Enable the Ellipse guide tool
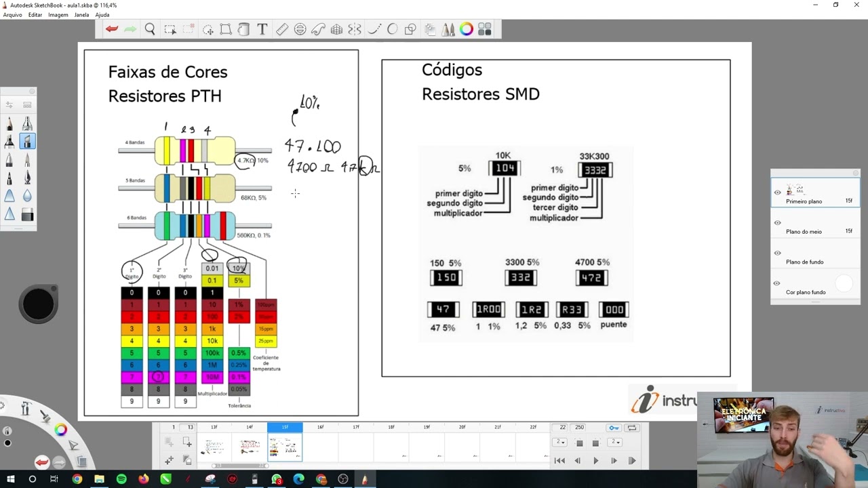This screenshot has height=488, width=868. 300,29
